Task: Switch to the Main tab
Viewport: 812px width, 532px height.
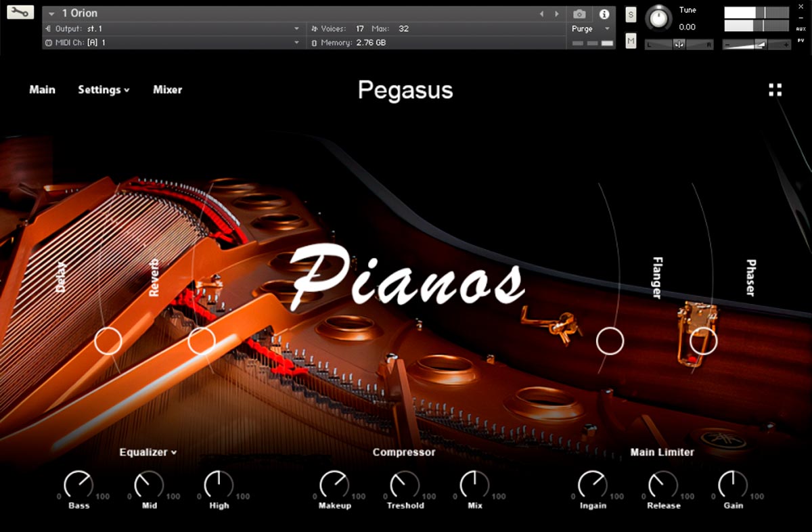Action: pyautogui.click(x=42, y=89)
